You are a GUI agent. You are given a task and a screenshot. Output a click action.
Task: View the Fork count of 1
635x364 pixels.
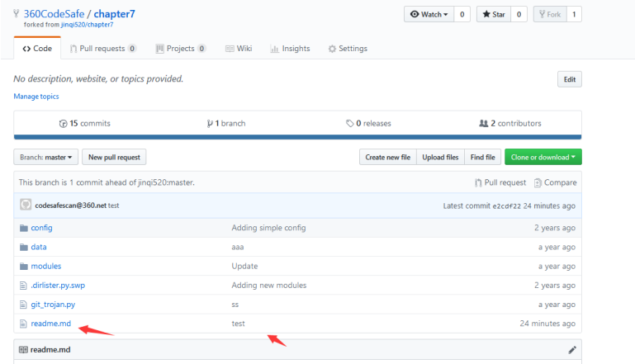574,14
